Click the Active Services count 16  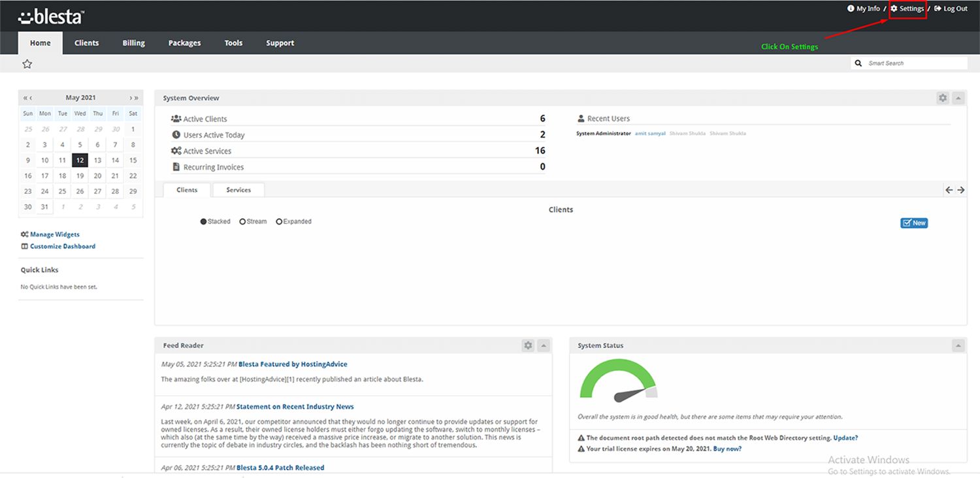tap(540, 151)
